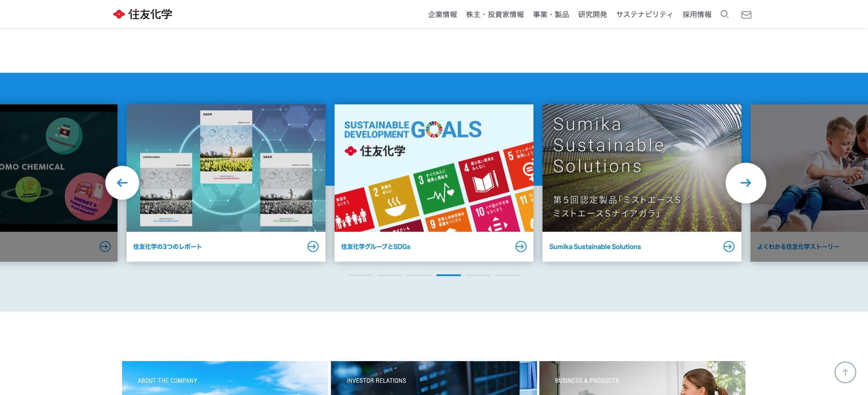Select first carousel indicator bar

click(x=360, y=275)
